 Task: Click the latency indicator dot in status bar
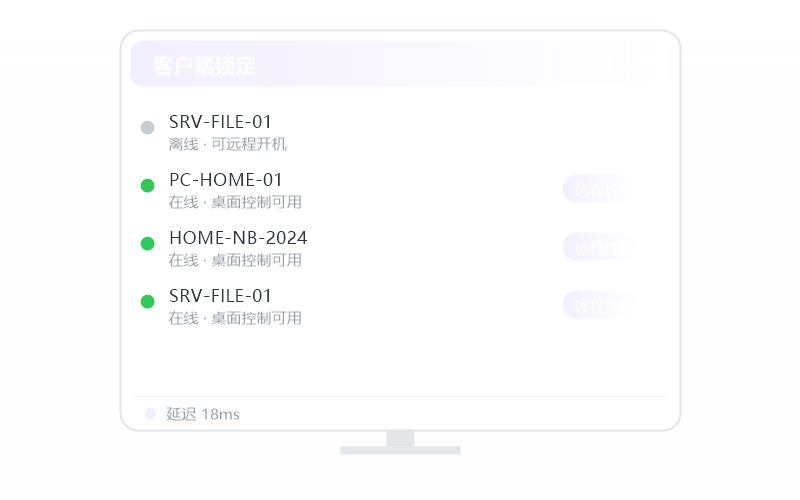point(150,413)
